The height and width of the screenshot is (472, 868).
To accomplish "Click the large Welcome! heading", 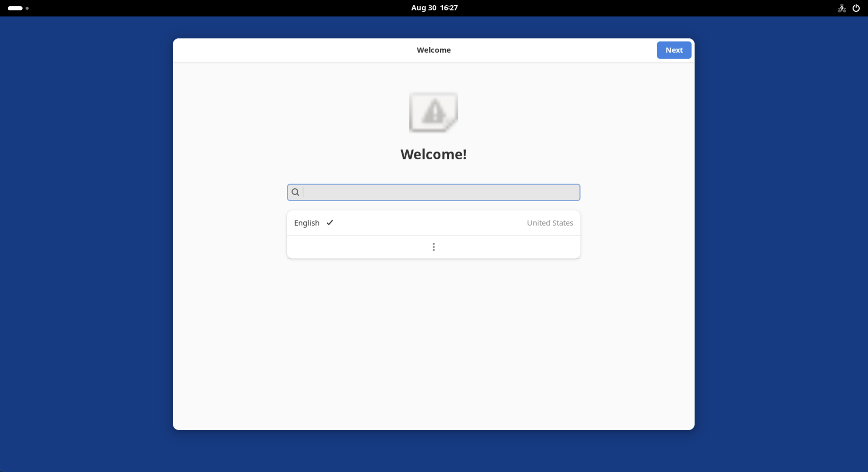I will click(x=434, y=154).
